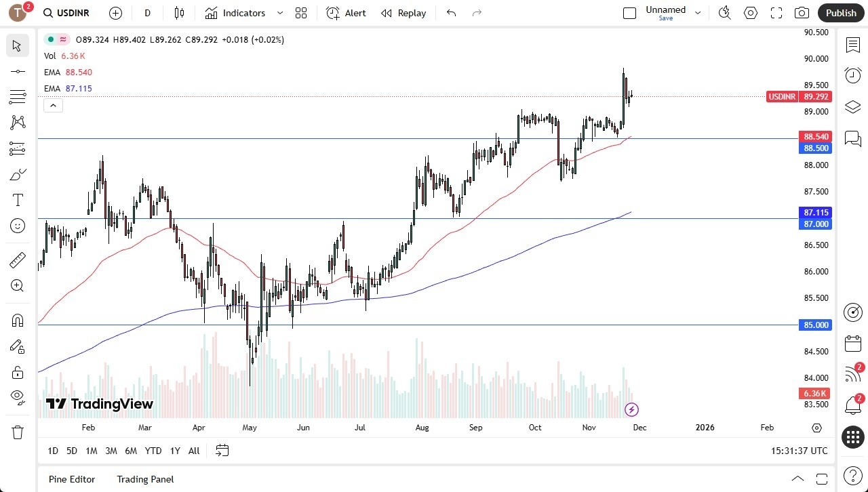Switch to the Pine Editor tab
868x492 pixels.
71,479
